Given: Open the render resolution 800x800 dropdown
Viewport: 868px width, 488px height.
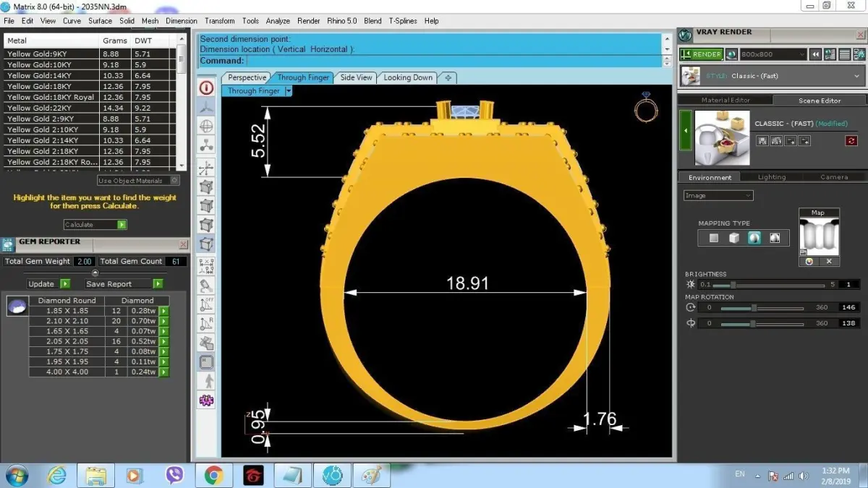Looking at the screenshot, I should click(x=773, y=54).
